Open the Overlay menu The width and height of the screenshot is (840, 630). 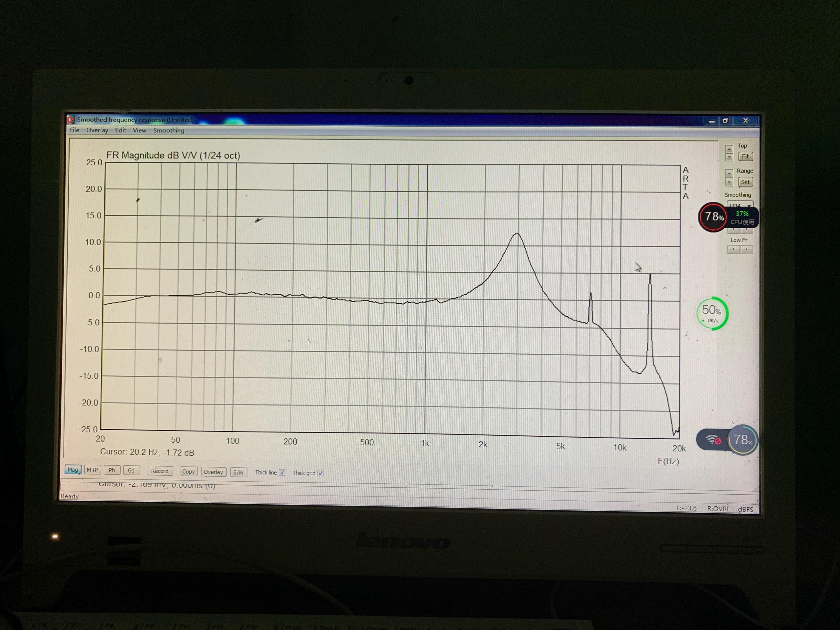(97, 130)
